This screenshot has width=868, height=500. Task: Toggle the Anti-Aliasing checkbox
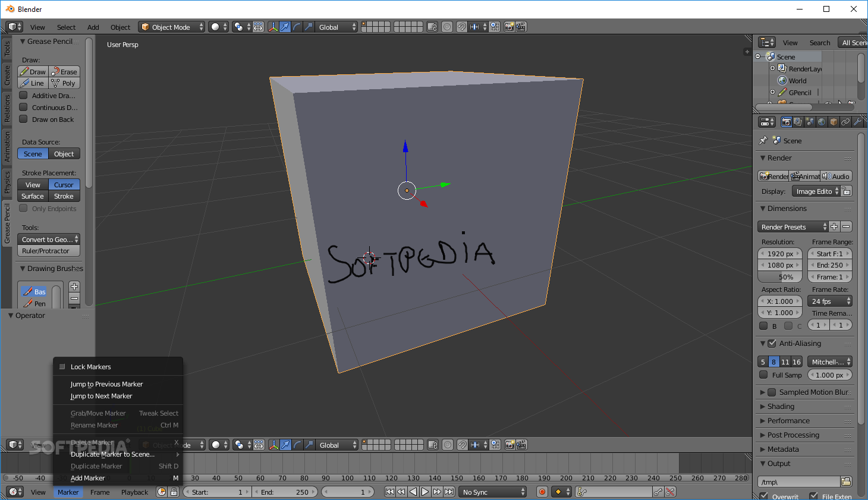click(772, 343)
